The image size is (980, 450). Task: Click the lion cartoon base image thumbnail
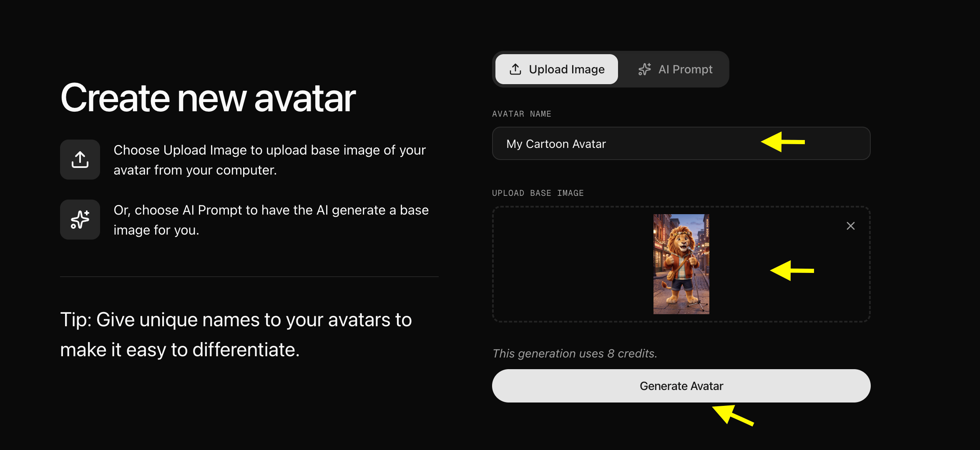(681, 264)
